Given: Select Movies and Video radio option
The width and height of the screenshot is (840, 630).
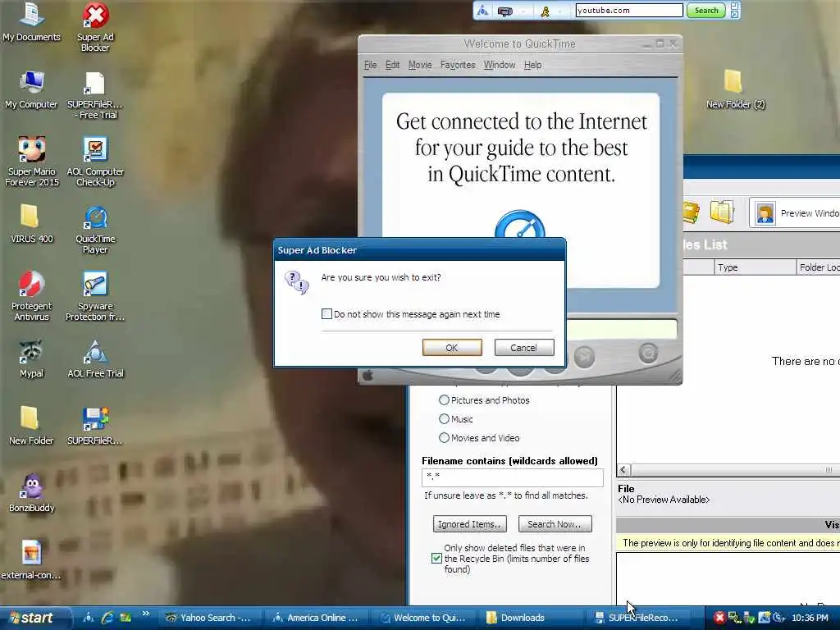Looking at the screenshot, I should pyautogui.click(x=444, y=438).
